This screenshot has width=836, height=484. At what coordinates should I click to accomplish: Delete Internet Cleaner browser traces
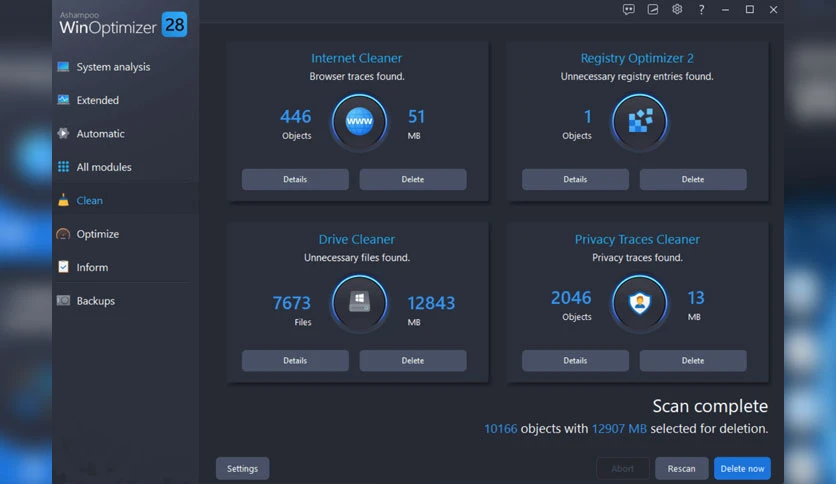(x=413, y=180)
